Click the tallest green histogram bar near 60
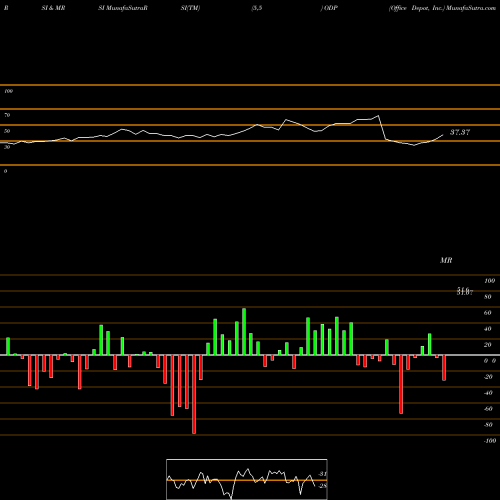Image resolution: width=500 pixels, height=500 pixels. coord(244,332)
